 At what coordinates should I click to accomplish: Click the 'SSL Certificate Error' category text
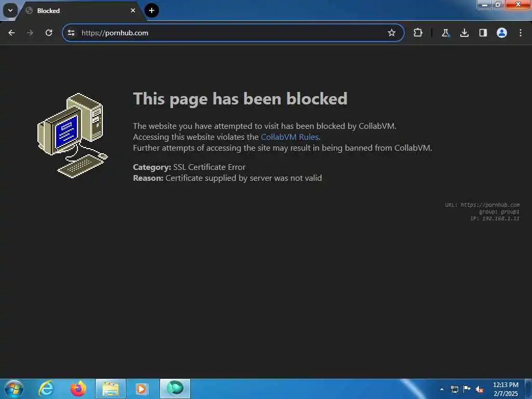pyautogui.click(x=209, y=167)
